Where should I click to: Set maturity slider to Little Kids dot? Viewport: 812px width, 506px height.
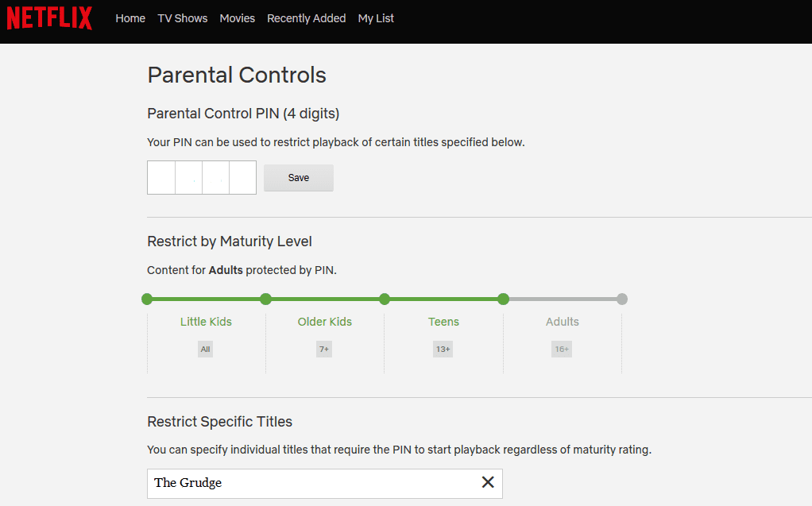(147, 299)
